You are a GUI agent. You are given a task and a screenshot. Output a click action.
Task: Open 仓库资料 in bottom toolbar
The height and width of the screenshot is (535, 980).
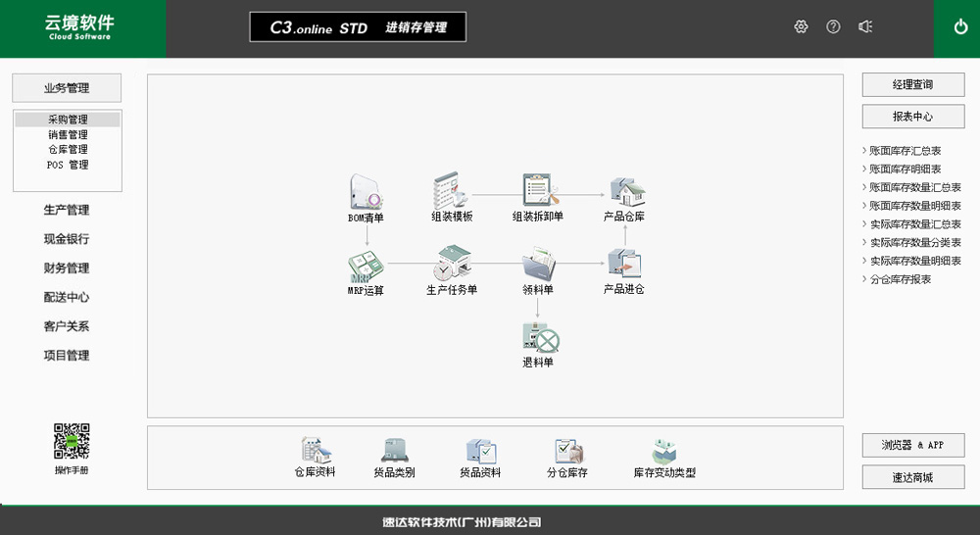[x=315, y=451]
